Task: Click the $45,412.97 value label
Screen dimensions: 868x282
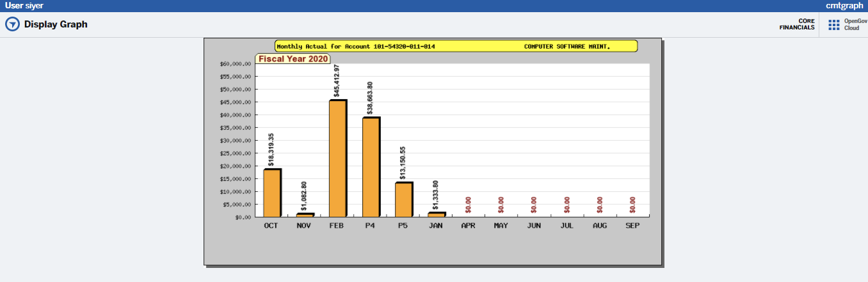Action: 337,81
